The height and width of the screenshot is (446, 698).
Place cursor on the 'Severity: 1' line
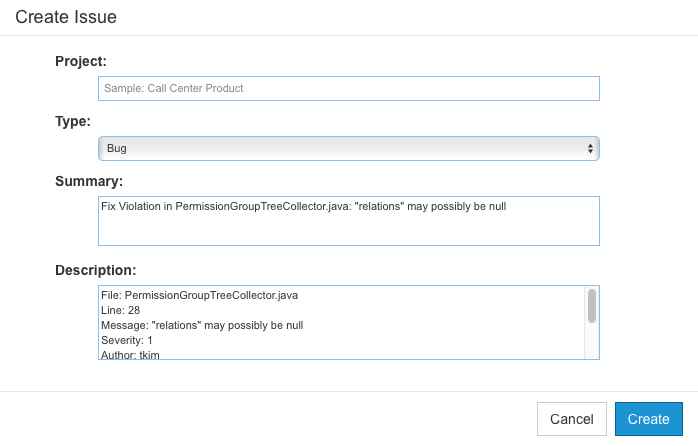(127, 340)
